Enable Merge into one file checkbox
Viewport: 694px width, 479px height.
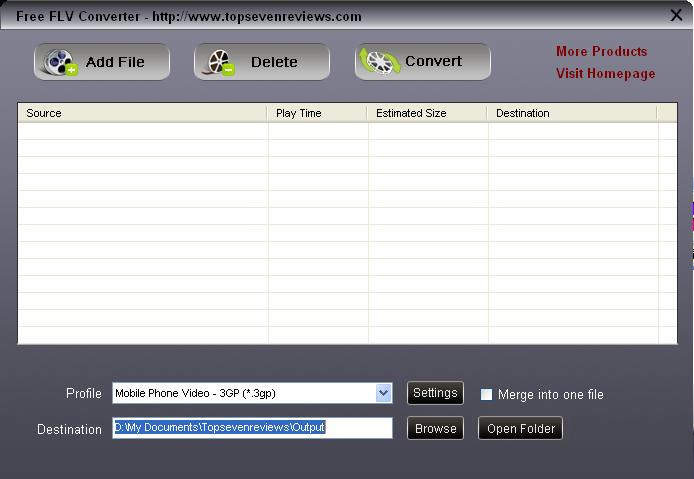click(x=486, y=394)
